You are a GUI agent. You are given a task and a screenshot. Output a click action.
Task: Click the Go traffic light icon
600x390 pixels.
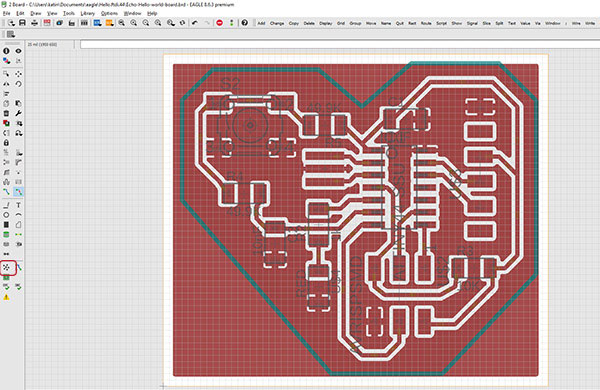coord(232,23)
